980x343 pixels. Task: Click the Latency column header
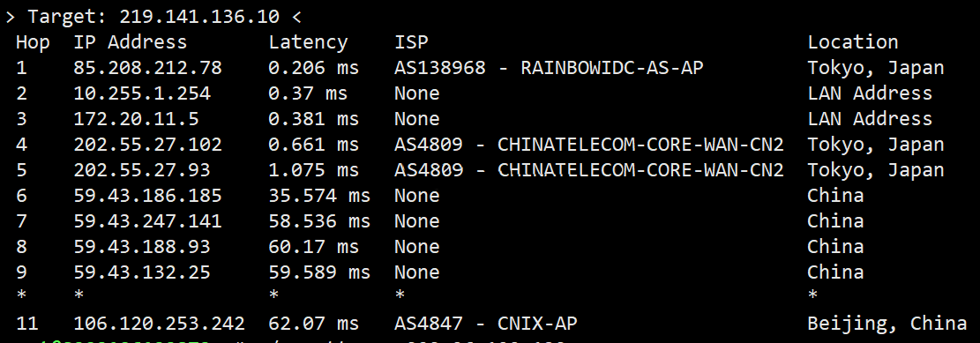(308, 42)
